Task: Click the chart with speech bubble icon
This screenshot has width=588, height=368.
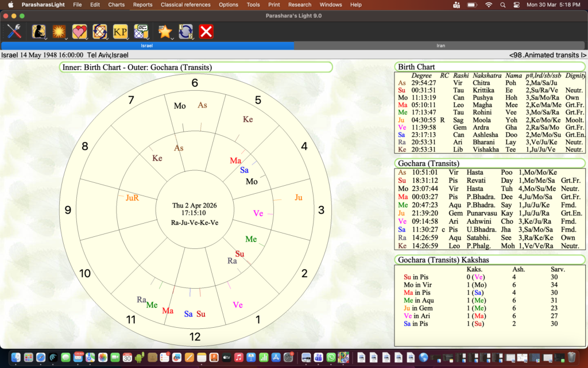Action: point(141,31)
